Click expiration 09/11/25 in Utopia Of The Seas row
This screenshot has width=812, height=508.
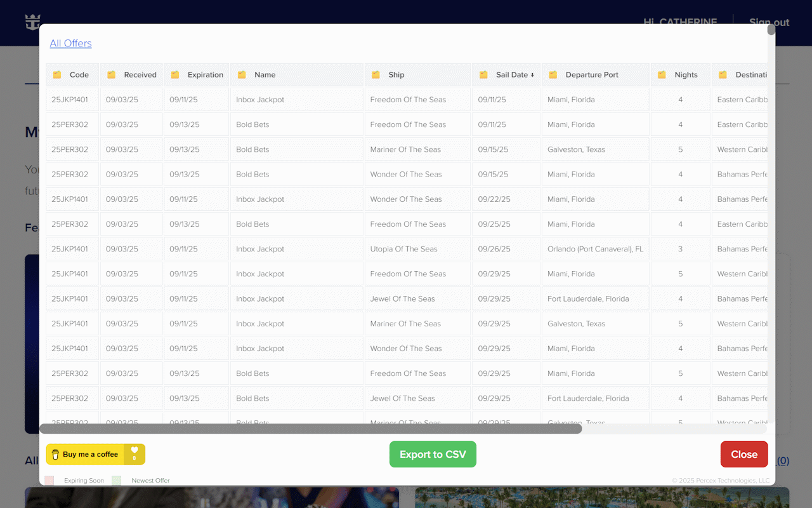click(x=197, y=249)
